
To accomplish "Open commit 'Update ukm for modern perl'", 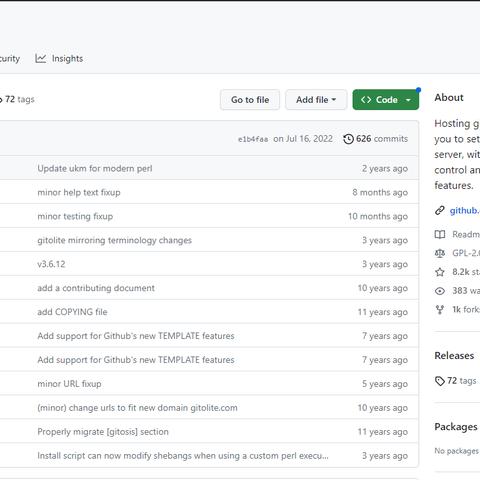I will pos(95,168).
